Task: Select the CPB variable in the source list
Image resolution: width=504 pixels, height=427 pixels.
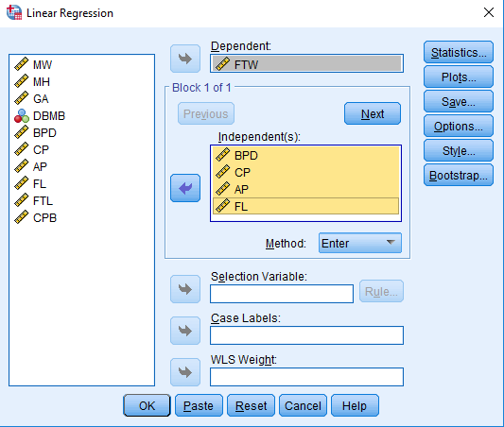Action: tap(35, 218)
